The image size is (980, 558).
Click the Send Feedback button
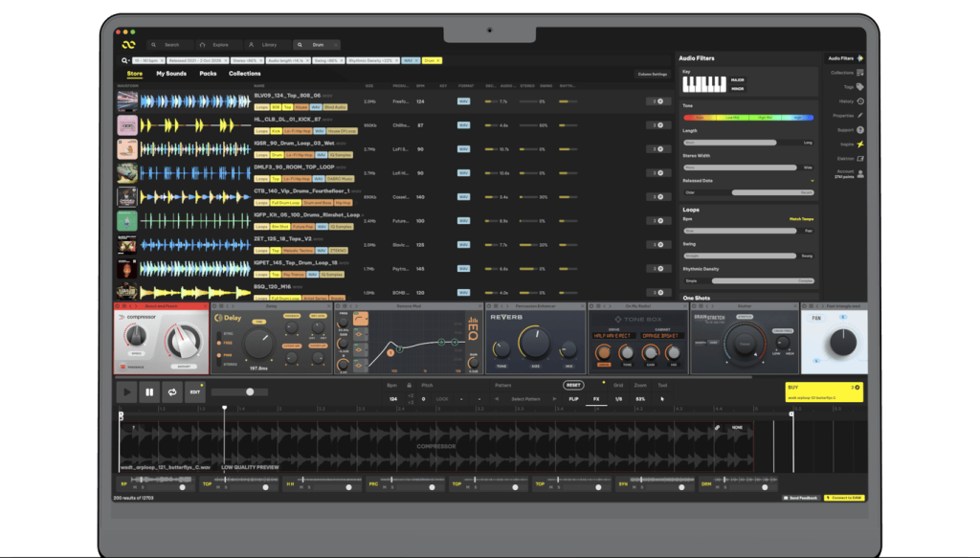(801, 498)
